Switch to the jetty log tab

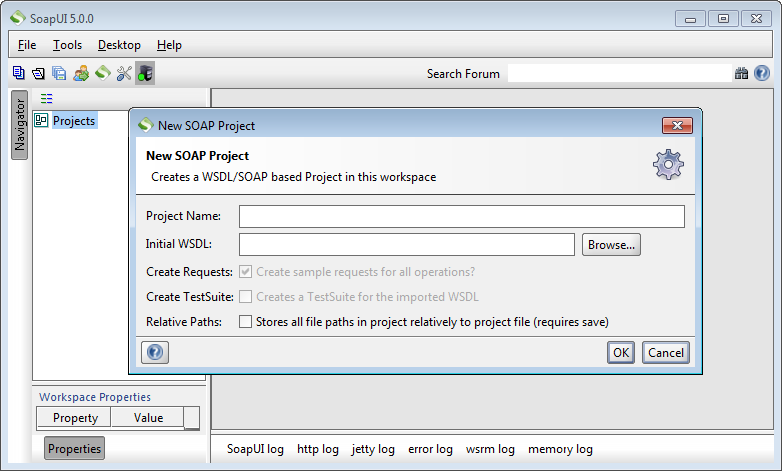(373, 449)
